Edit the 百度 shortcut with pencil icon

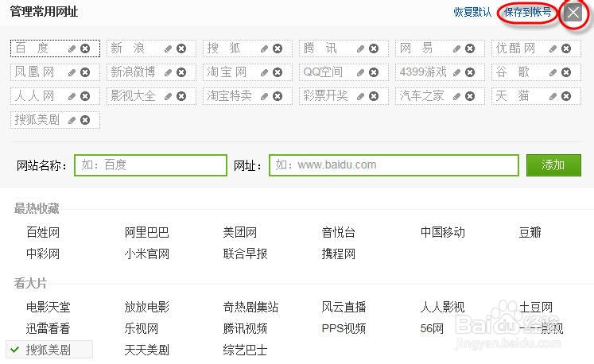click(72, 48)
